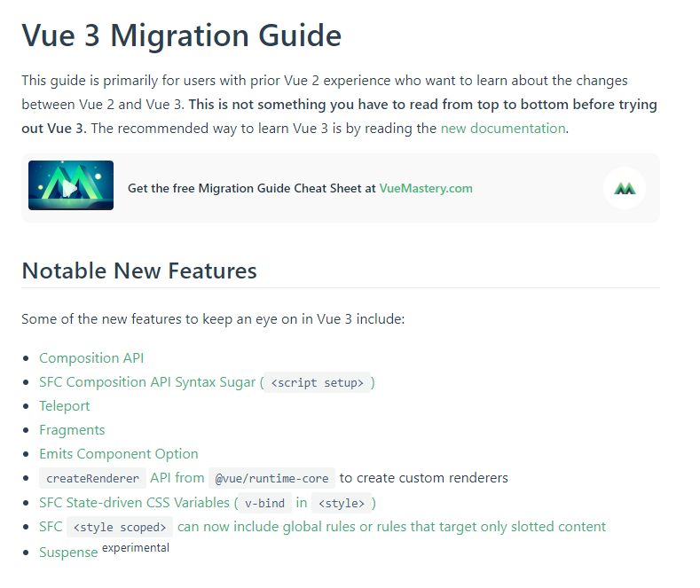Image resolution: width=700 pixels, height=588 pixels.
Task: Click the text 'to create custom renderers'
Action: click(x=424, y=478)
